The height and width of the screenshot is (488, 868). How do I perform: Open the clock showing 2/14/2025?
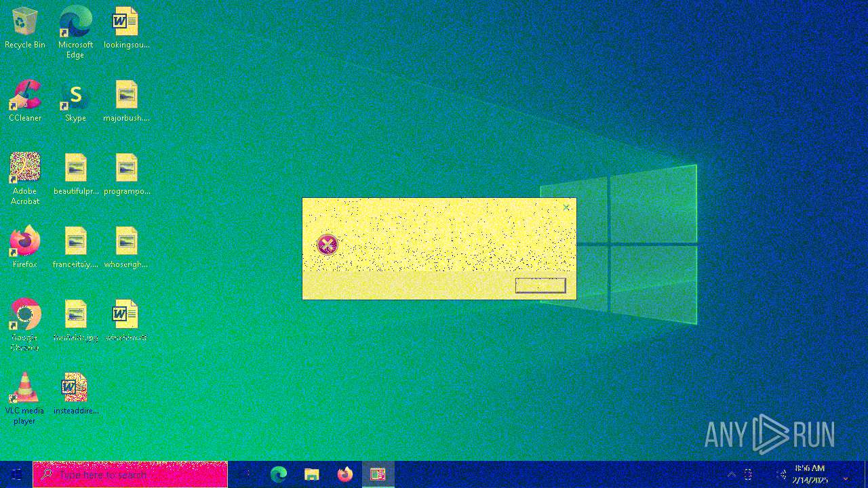[809, 474]
